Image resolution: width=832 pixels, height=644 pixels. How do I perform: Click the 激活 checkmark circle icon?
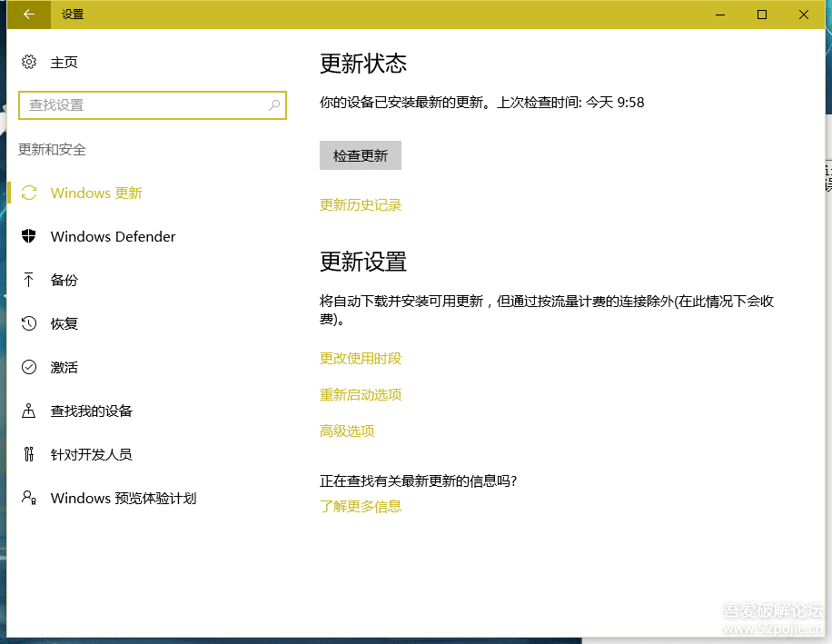click(29, 367)
